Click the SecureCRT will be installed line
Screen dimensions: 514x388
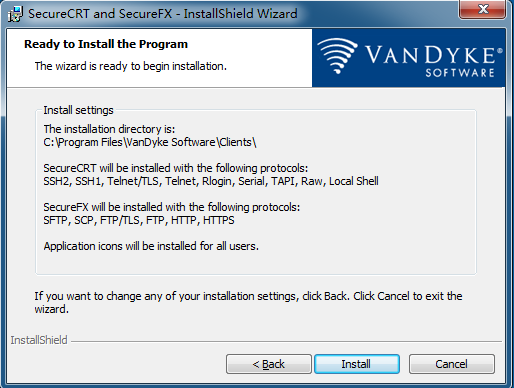pyautogui.click(x=176, y=168)
